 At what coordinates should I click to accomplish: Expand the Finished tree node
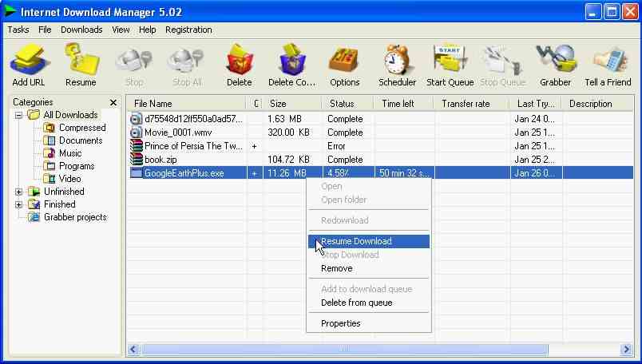[18, 204]
